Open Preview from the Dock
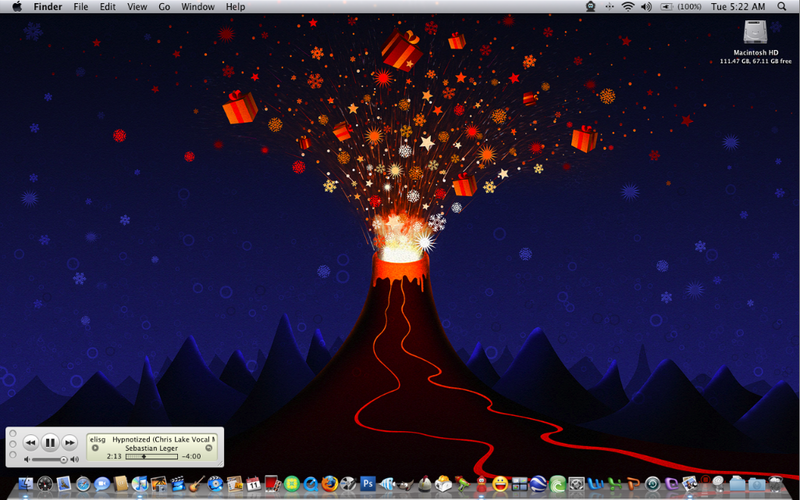This screenshot has width=800, height=500. (x=690, y=484)
